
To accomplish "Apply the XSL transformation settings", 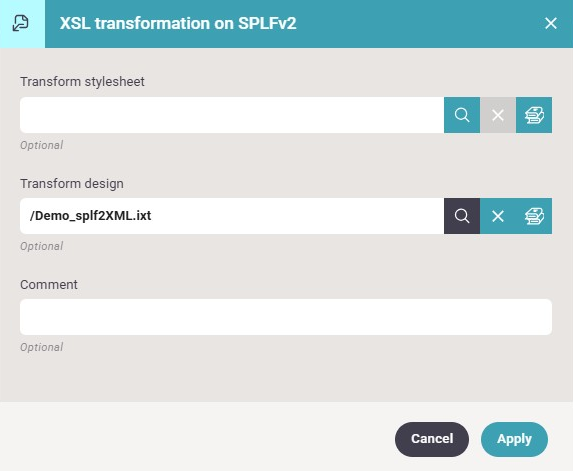I will click(514, 439).
